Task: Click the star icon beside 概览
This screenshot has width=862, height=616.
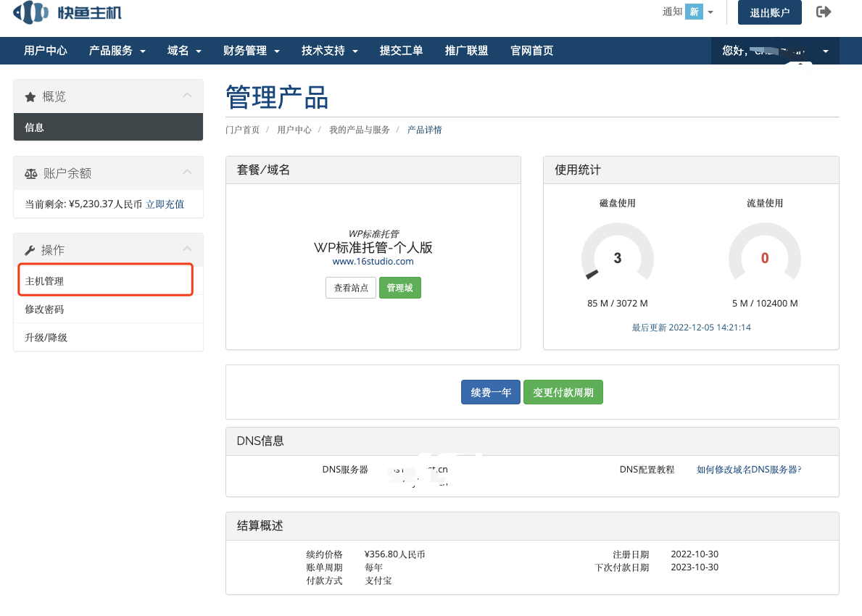Action: tap(30, 96)
